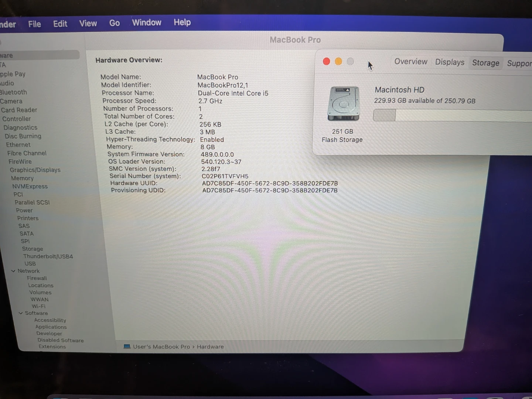Select Locations under Network
This screenshot has width=532, height=399.
[x=41, y=286]
